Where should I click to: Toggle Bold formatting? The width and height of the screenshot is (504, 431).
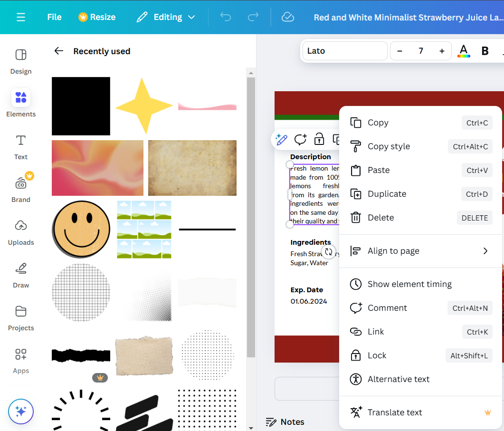[x=485, y=51]
